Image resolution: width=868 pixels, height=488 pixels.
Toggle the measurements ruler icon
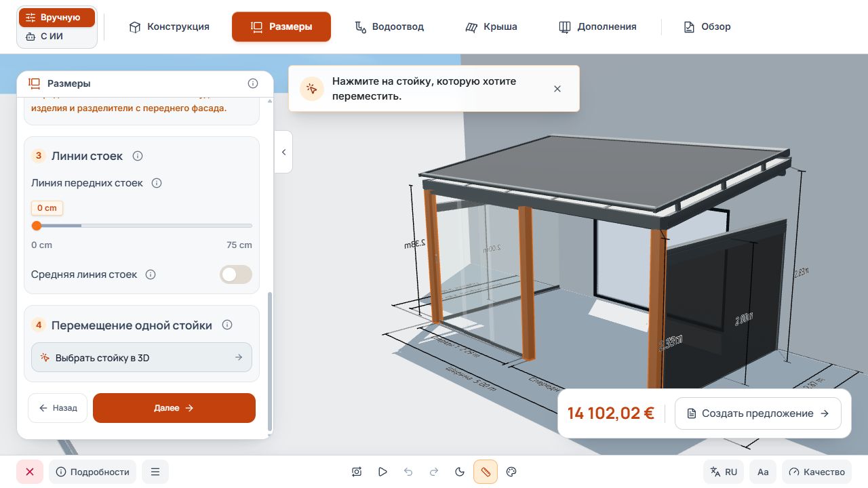(486, 472)
